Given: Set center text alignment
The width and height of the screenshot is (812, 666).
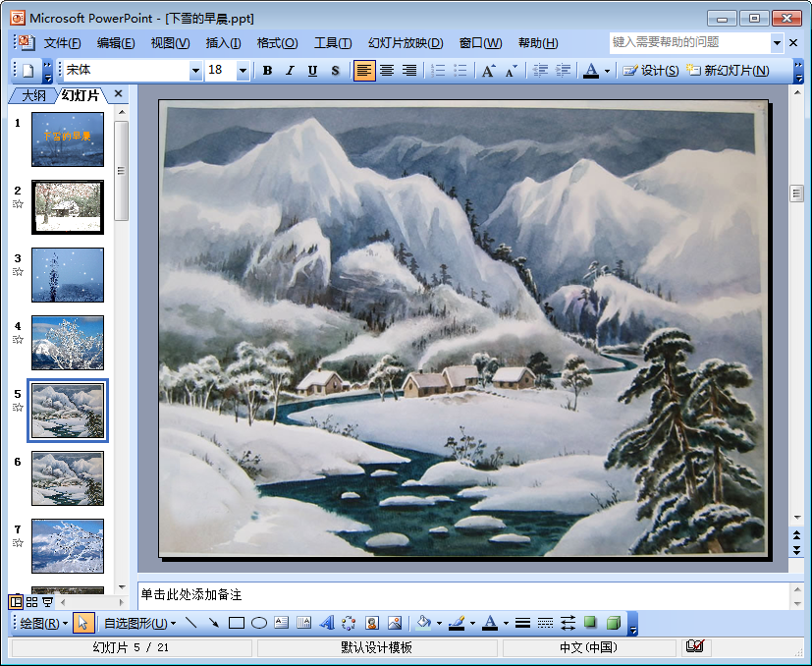Looking at the screenshot, I should point(387,71).
